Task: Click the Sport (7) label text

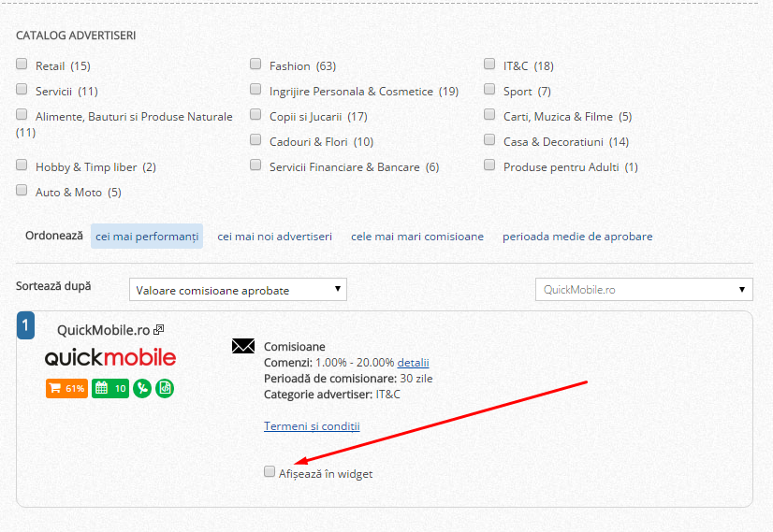Action: (x=527, y=92)
